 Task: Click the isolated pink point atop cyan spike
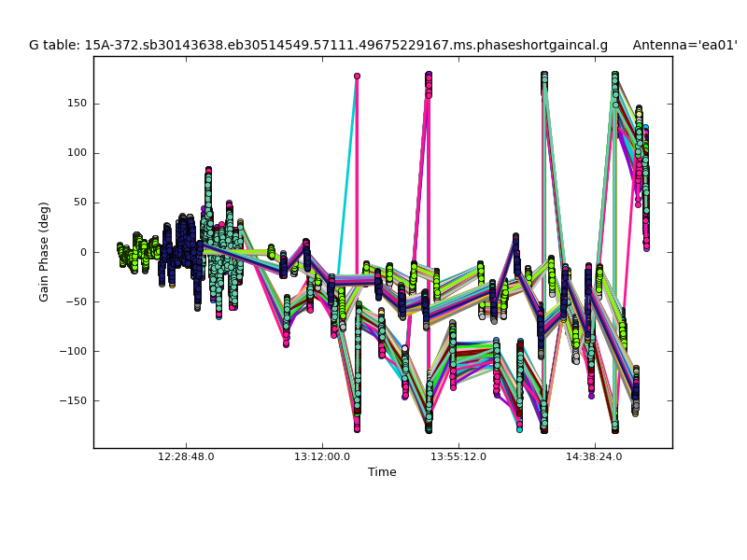tap(357, 77)
